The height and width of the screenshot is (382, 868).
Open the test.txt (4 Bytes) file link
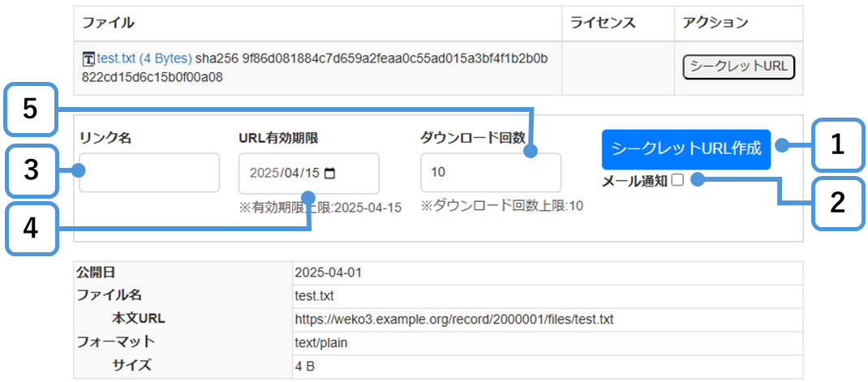(x=144, y=58)
